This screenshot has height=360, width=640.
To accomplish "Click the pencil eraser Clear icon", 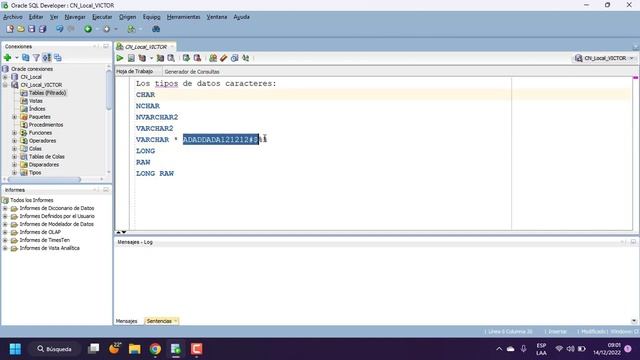I will tap(224, 58).
